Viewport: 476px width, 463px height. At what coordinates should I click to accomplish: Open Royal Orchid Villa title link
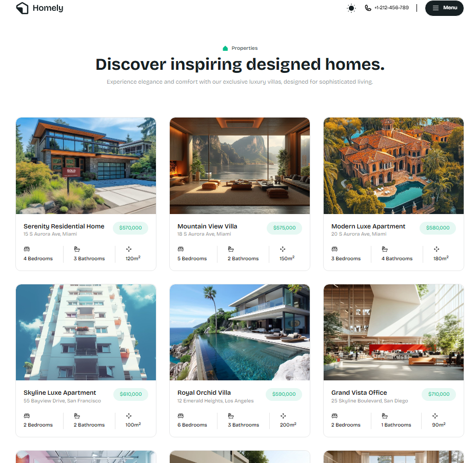(x=204, y=393)
